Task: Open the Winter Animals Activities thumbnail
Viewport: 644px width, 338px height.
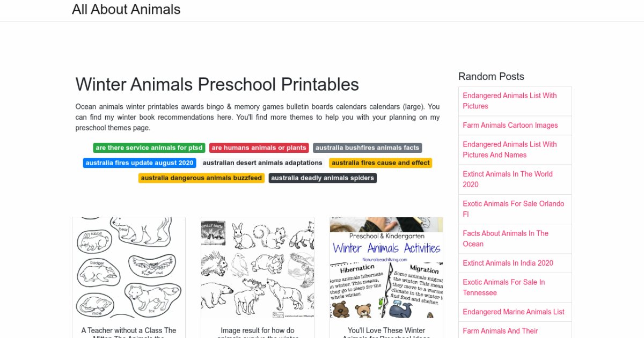Action: pyautogui.click(x=386, y=268)
